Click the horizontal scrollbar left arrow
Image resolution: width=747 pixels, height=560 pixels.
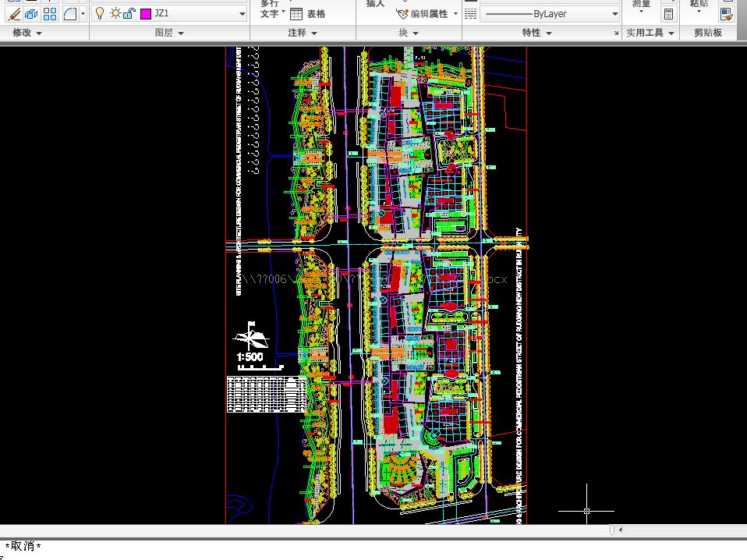coord(620,530)
